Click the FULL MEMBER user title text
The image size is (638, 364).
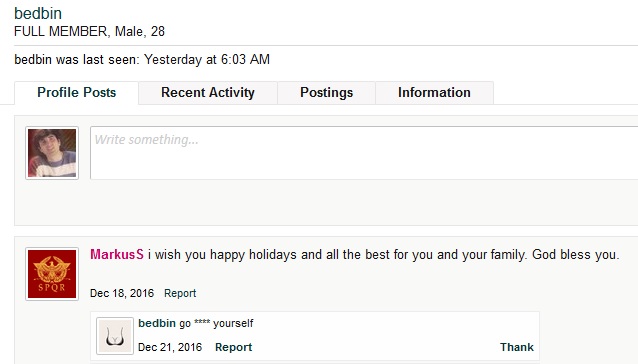[61, 31]
